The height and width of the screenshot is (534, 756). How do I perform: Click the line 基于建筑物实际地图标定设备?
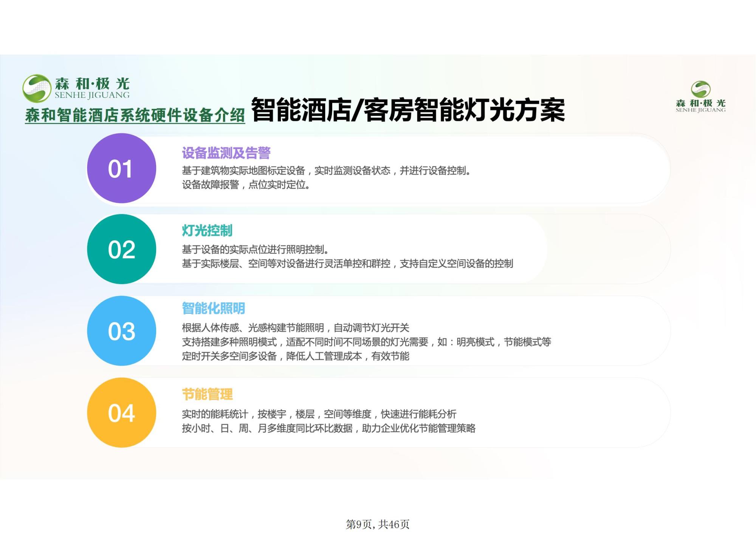pos(327,171)
